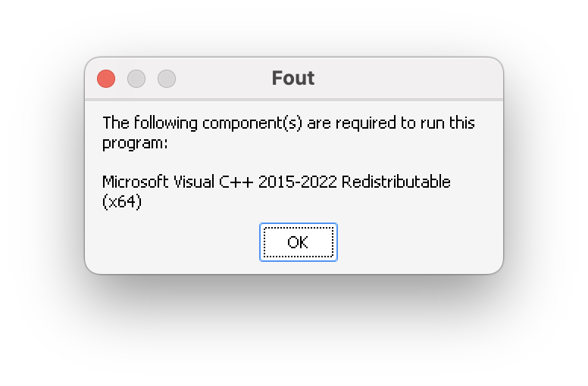
Task: Click the "C++" text in the message
Action: coord(236,182)
